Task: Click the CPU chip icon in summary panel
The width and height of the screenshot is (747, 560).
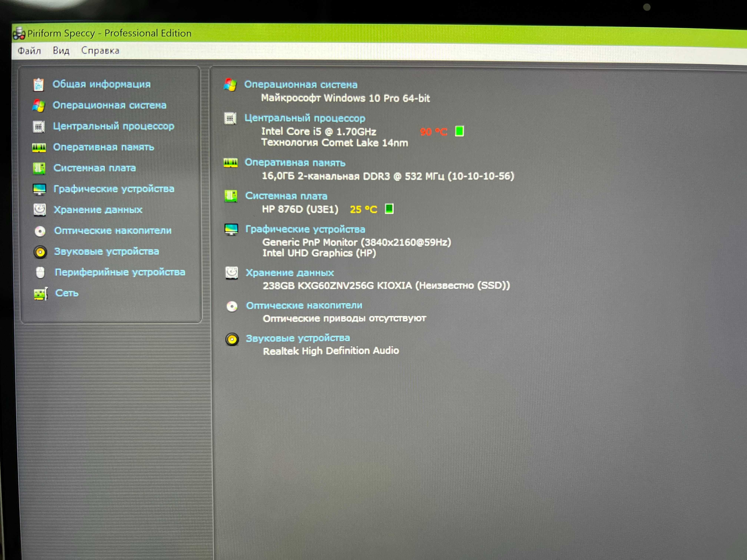Action: tap(230, 119)
